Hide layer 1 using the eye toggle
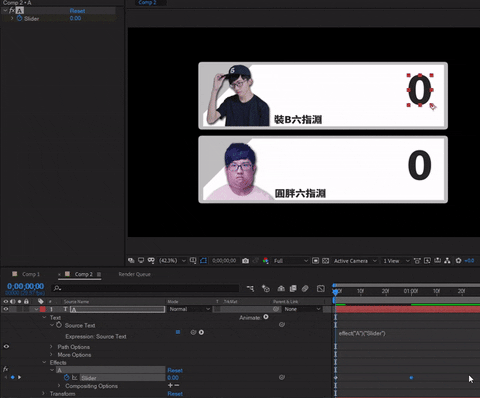Viewport: 480px width, 398px height. coord(6,309)
